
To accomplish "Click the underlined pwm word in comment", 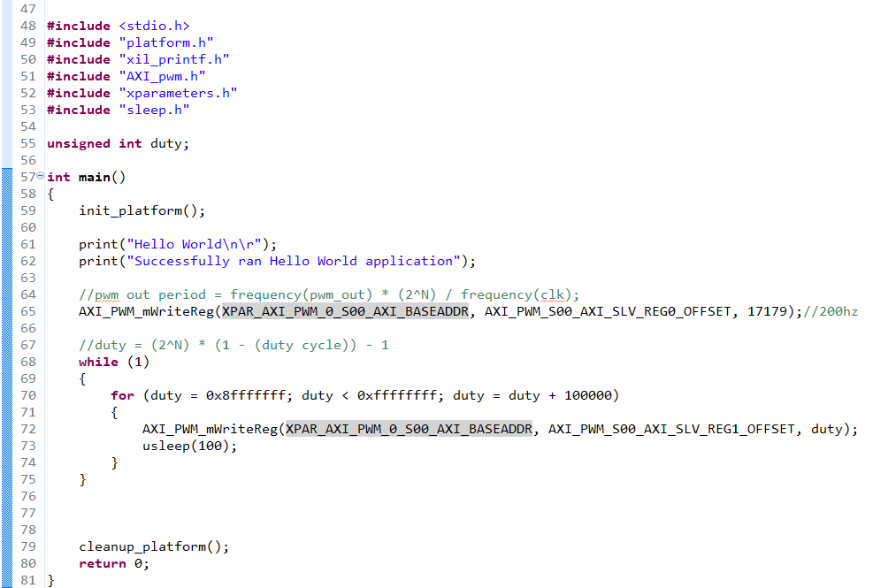I will pos(106,294).
